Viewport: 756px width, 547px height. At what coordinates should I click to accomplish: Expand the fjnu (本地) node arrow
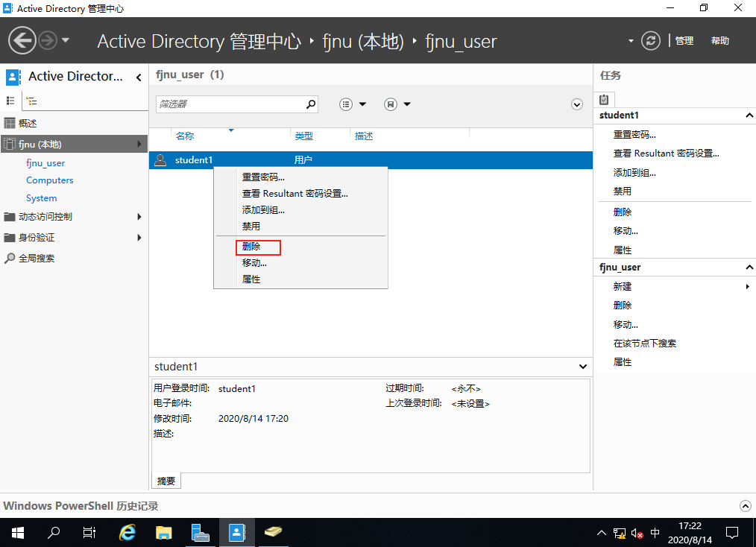139,144
